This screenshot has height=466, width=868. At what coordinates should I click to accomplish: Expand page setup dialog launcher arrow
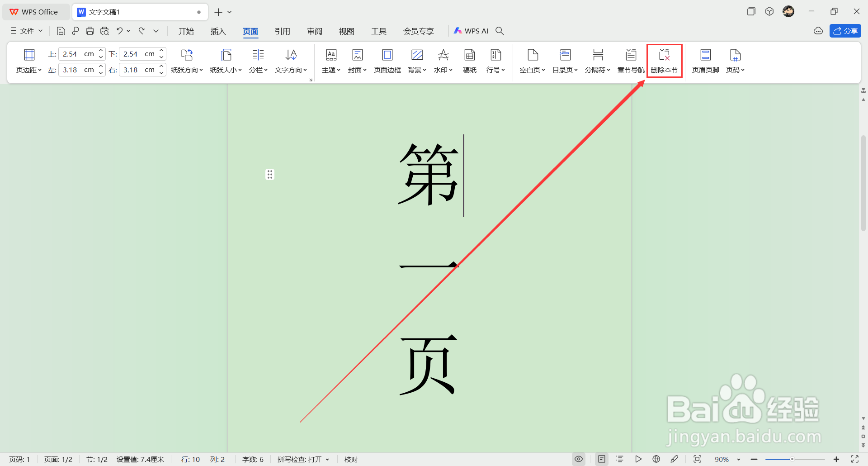tap(311, 80)
